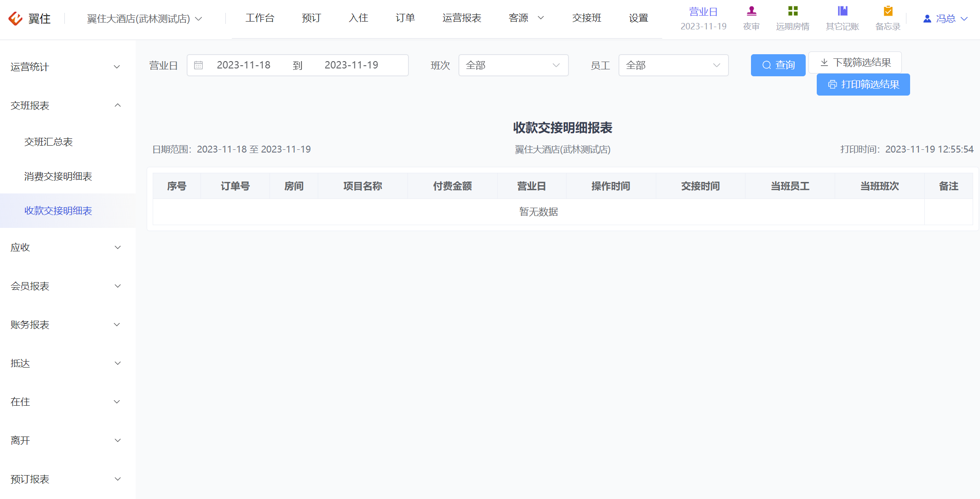Screen dimensions: 980x499
Task: Open the 夜审 night audit icon
Action: tap(751, 11)
